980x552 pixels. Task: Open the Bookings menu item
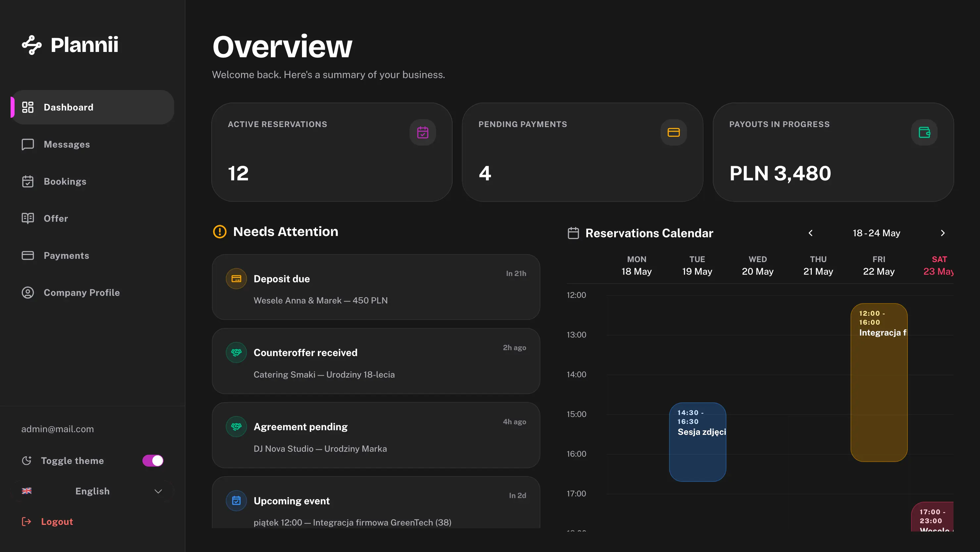click(92, 181)
